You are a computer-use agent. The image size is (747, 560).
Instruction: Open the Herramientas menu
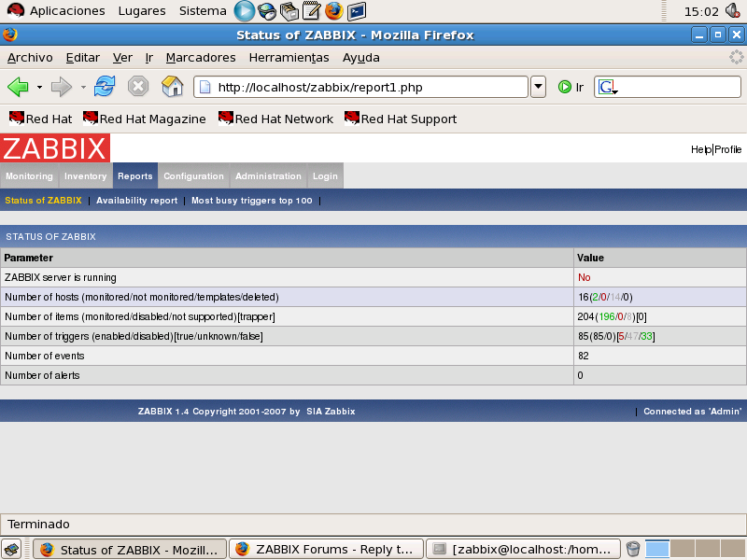[x=289, y=57]
